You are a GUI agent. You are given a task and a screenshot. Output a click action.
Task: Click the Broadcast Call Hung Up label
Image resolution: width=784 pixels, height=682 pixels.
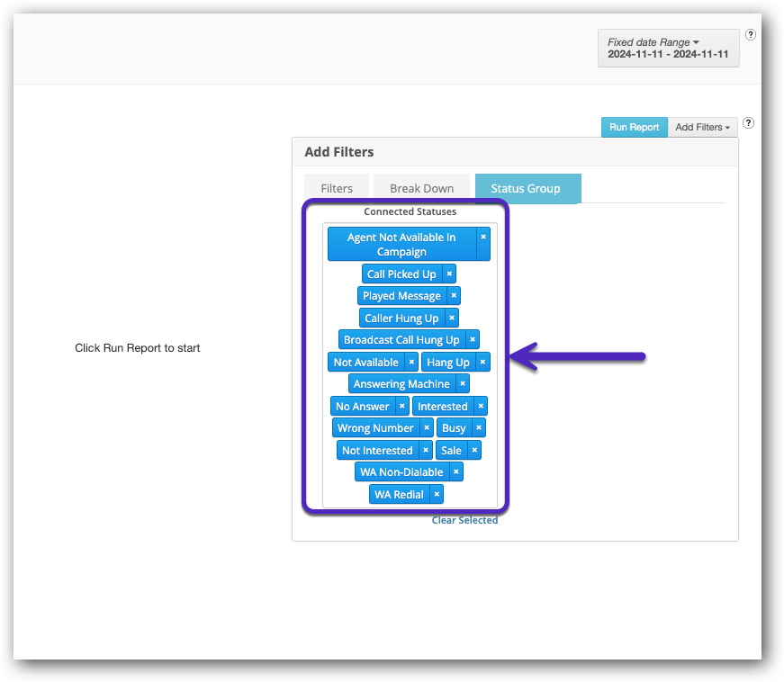(401, 340)
